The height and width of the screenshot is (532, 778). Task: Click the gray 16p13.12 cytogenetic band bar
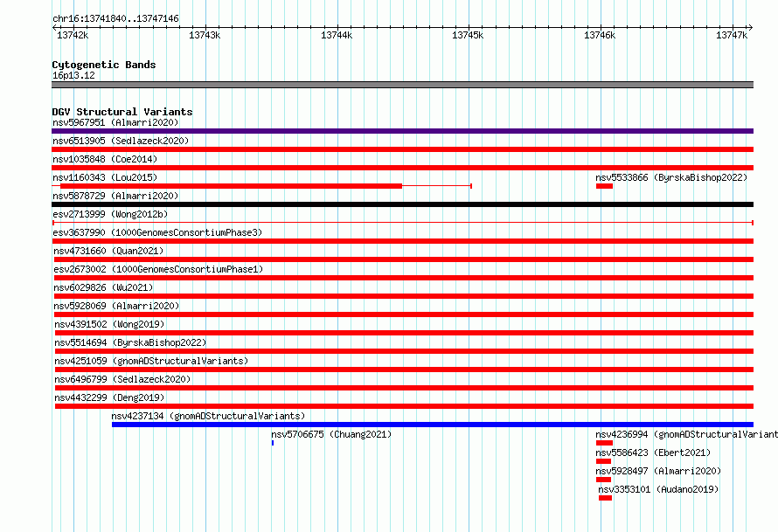402,85
